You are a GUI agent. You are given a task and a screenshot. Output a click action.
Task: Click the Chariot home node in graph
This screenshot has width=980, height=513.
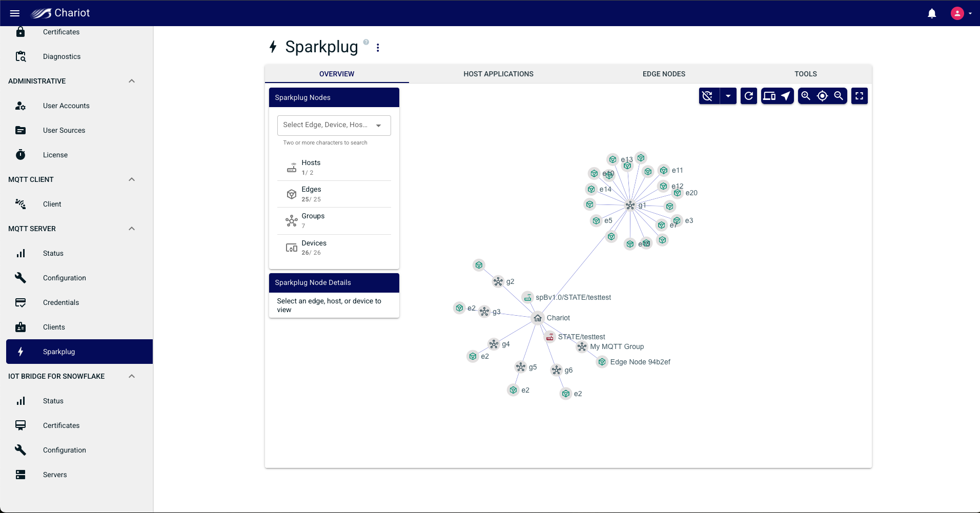[x=538, y=318]
